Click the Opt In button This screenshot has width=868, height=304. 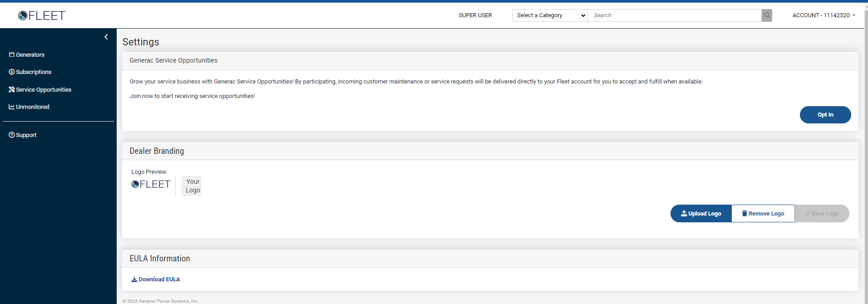tap(825, 115)
